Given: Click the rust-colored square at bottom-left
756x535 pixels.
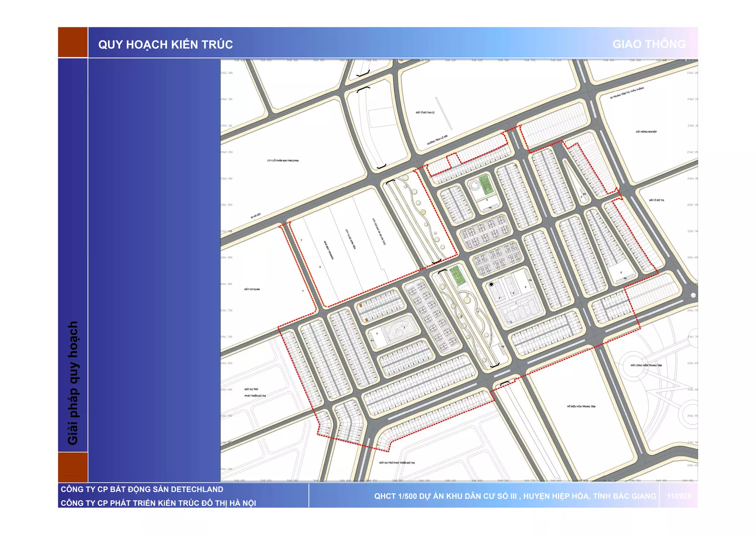Looking at the screenshot, I should pyautogui.click(x=73, y=467).
